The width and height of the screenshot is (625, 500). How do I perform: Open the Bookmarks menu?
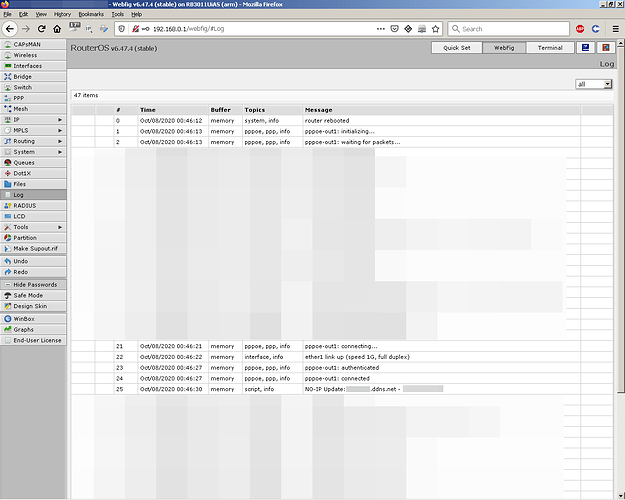coord(91,14)
